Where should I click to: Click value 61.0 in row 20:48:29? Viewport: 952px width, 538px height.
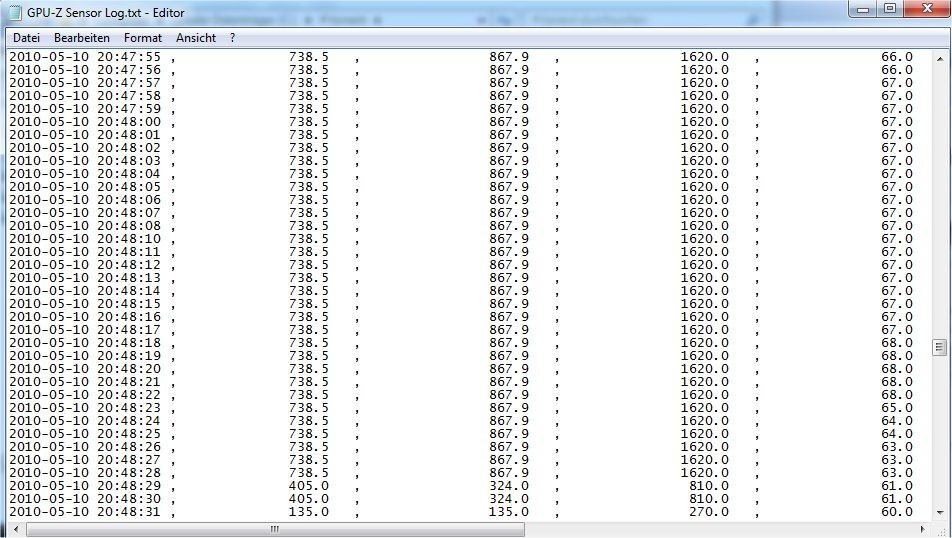tap(897, 486)
